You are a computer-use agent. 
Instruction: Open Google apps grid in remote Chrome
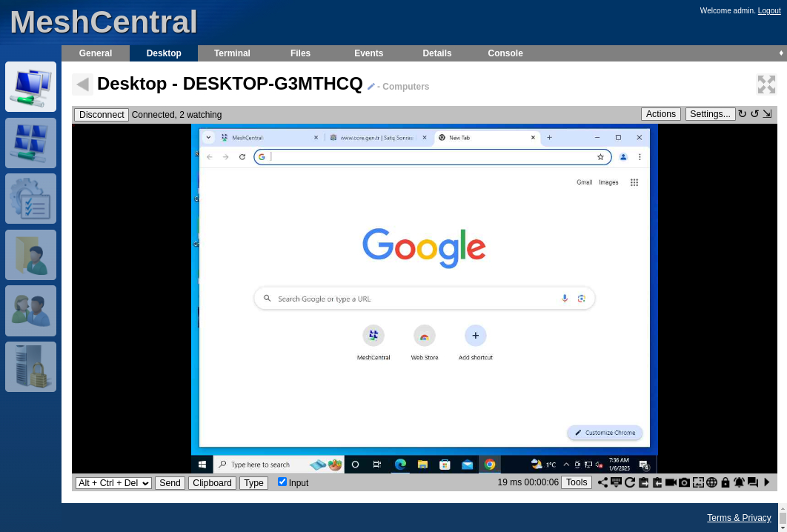634,182
